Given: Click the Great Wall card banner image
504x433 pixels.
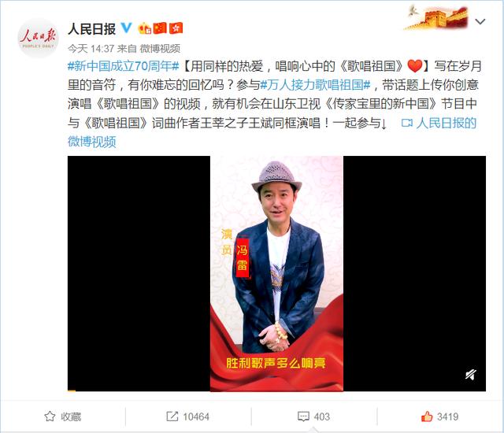Looking at the screenshot, I should (x=437, y=18).
